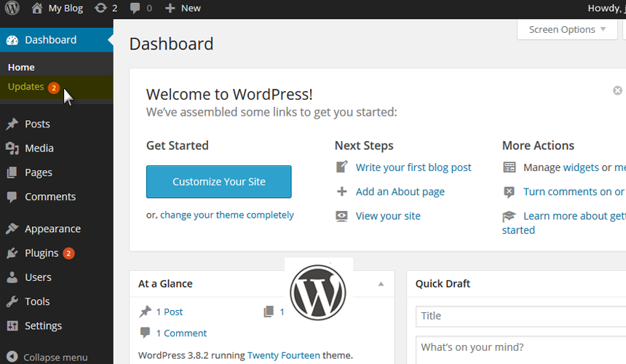Viewport: 626px width, 364px height.
Task: Click the Tools wrench icon in sidebar
Action: click(x=12, y=301)
